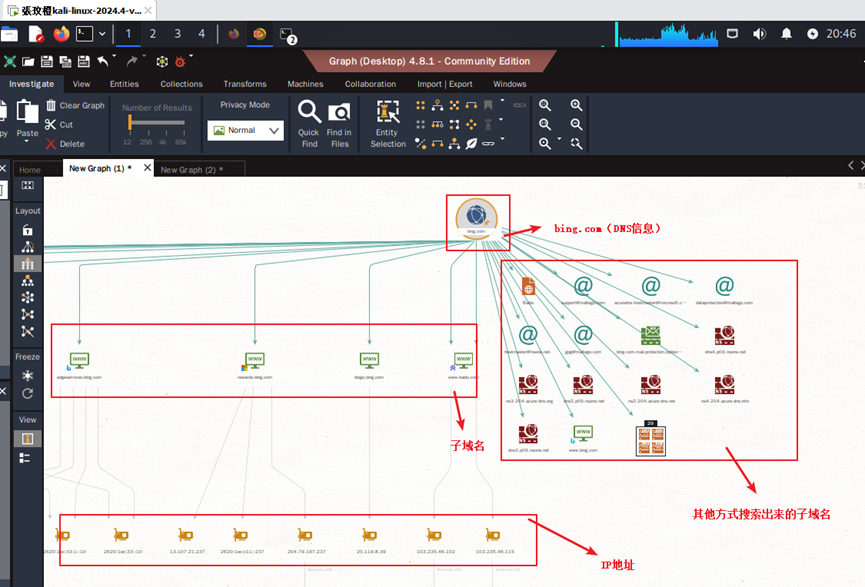
Task: Click the refresh layout circular arrow icon
Action: pos(28,393)
